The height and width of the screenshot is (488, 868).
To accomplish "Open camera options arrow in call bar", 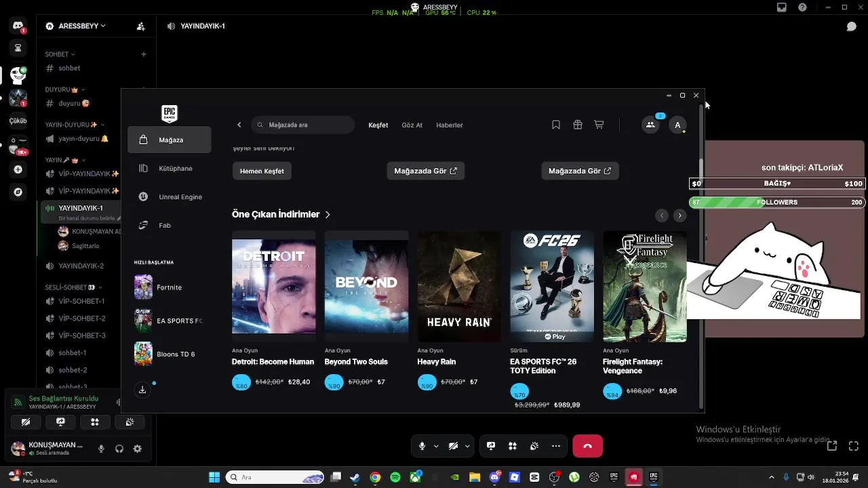I will 469,446.
